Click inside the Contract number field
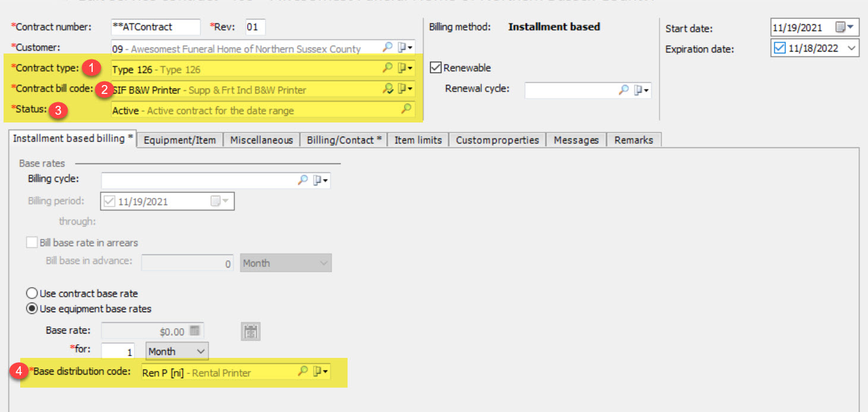 coord(154,27)
